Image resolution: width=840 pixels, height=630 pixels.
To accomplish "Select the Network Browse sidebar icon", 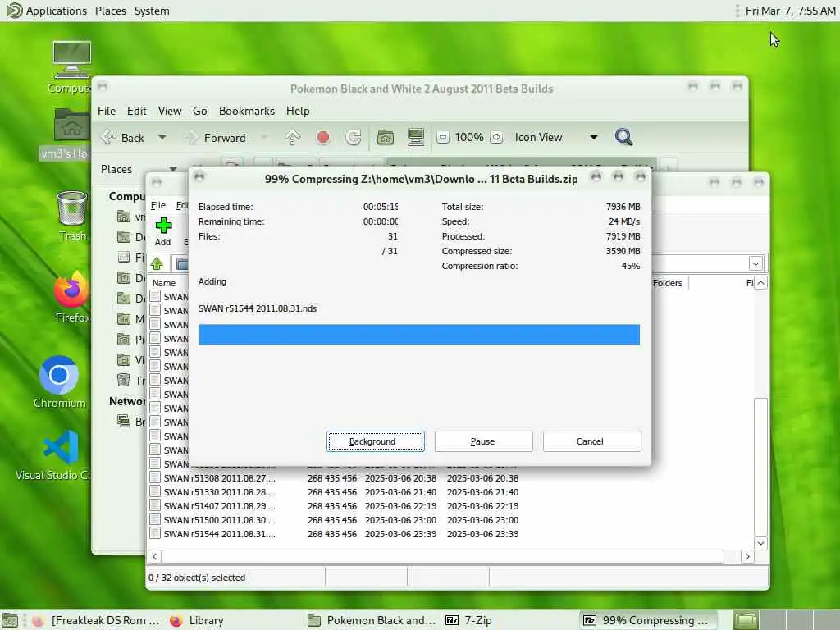I will [124, 421].
